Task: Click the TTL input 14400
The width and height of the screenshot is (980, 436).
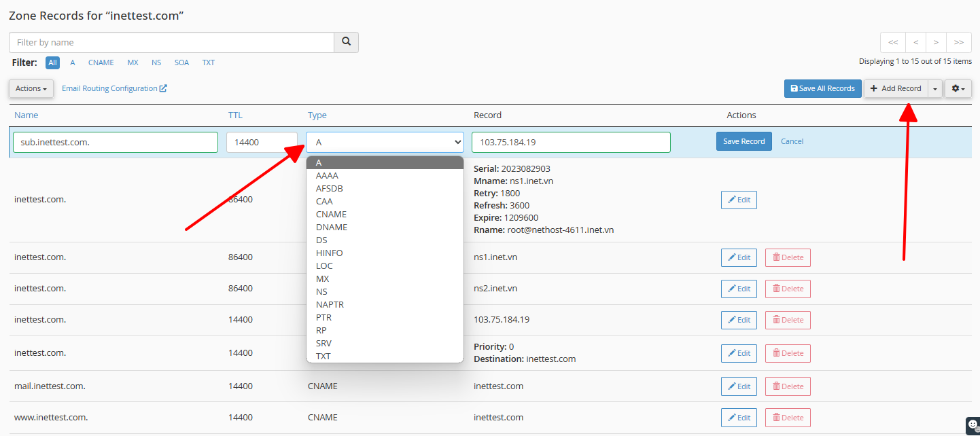Action: pyautogui.click(x=262, y=142)
